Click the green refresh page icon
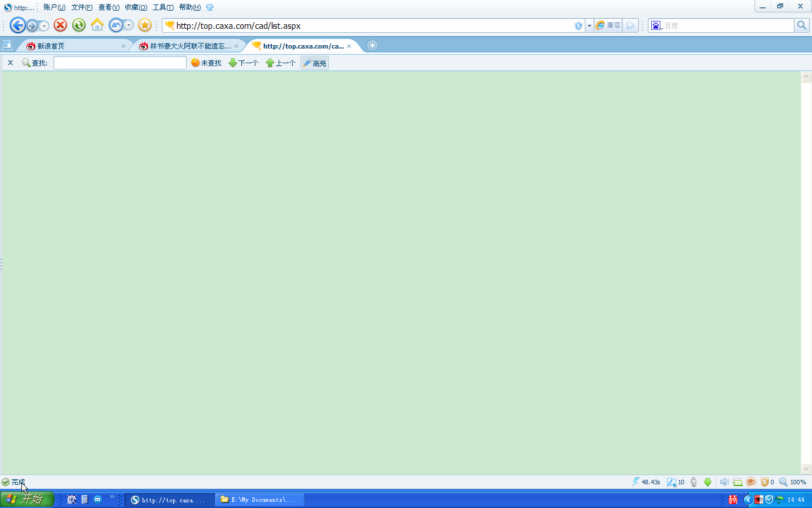812x508 pixels. point(79,25)
